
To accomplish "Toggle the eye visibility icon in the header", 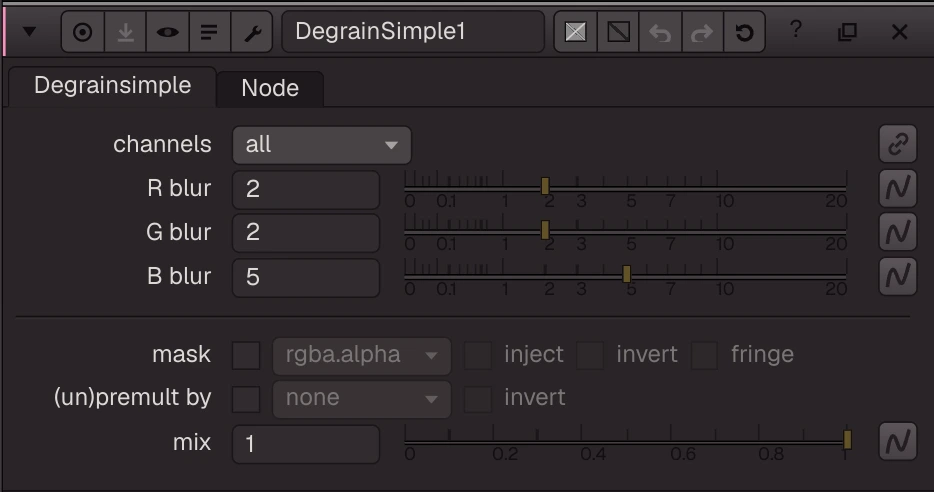I will coord(167,32).
